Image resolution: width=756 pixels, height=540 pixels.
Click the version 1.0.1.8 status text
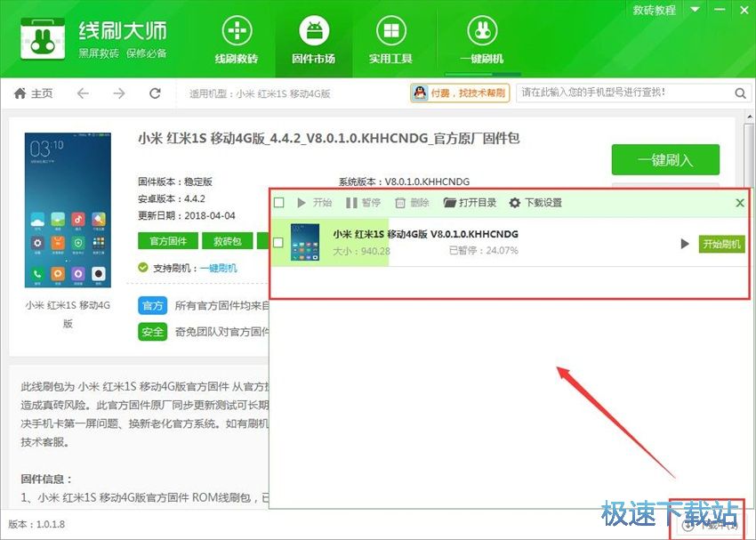click(x=36, y=524)
